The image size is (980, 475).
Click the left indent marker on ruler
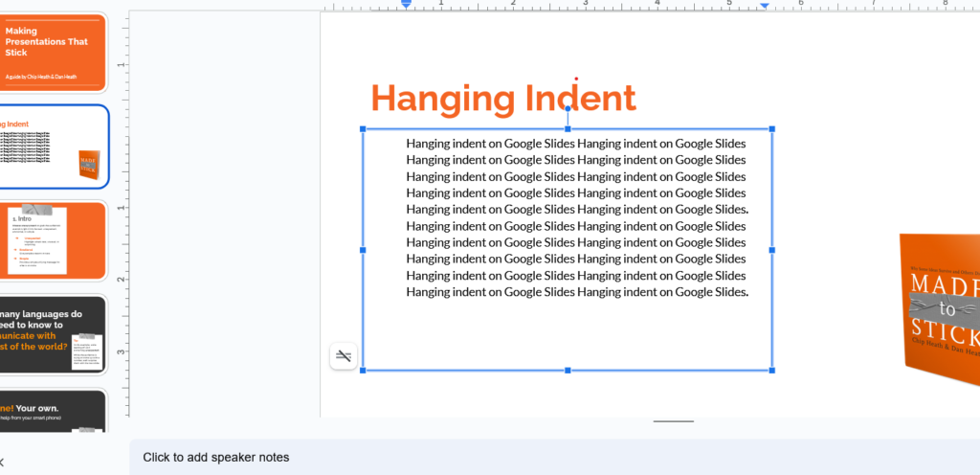pos(406,5)
